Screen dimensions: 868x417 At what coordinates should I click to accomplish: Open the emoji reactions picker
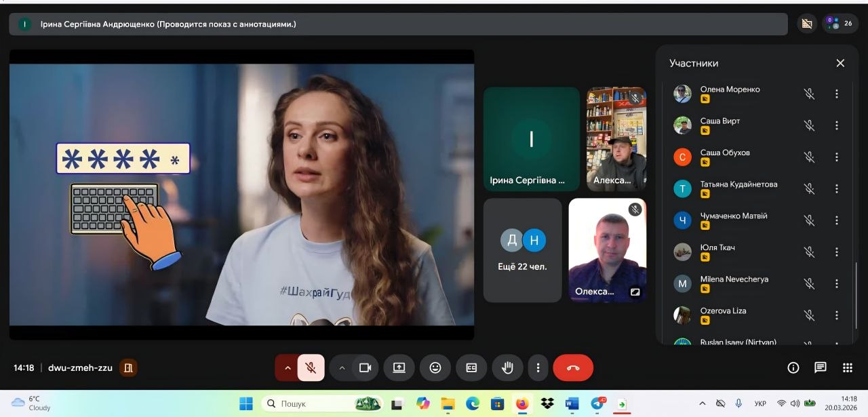pyautogui.click(x=435, y=368)
